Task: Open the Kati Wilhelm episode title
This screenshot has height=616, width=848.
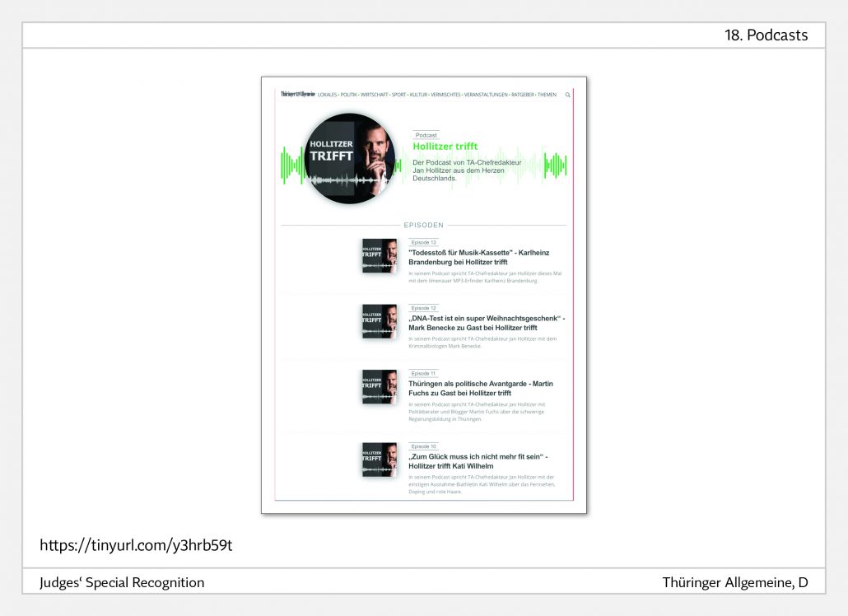Action: 478,461
